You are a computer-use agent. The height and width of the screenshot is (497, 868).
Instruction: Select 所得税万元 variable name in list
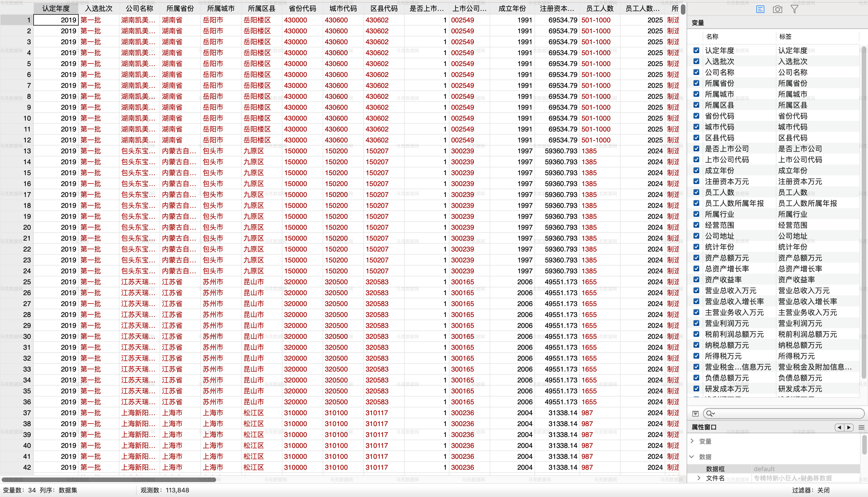click(723, 356)
